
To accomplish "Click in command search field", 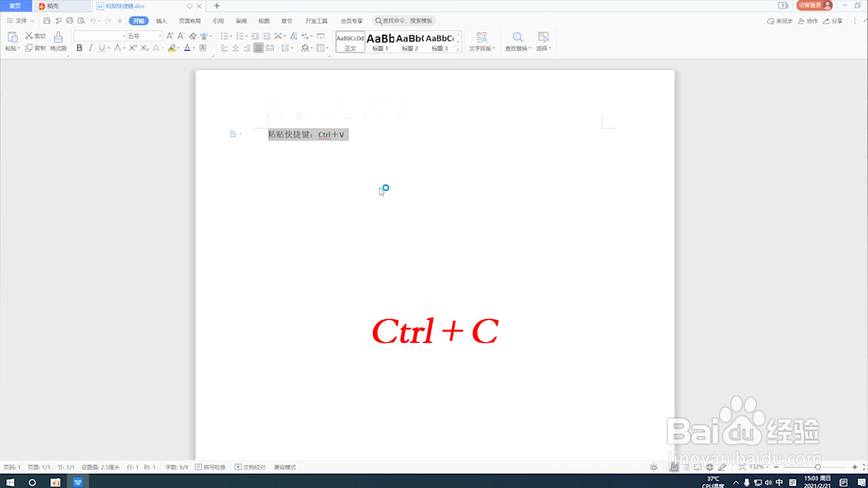I will click(x=404, y=21).
